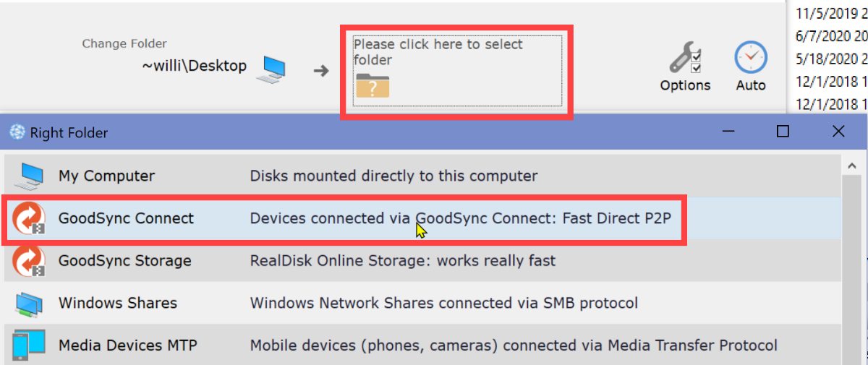Click the left folder computer icon
This screenshot has height=365, width=868.
[x=275, y=69]
